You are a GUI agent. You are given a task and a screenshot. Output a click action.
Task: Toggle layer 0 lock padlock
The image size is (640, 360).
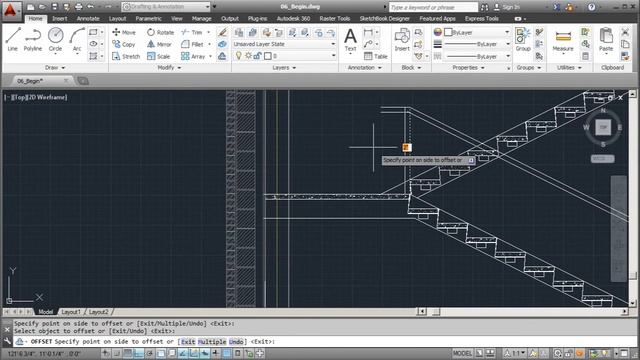click(258, 56)
